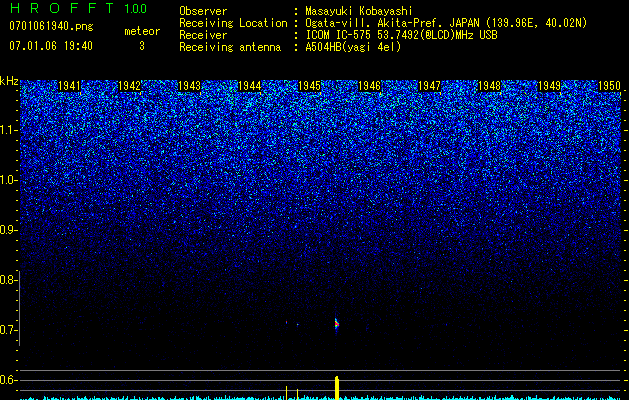Image resolution: width=629 pixels, height=400 pixels.
Task: Click the small red echo dot near 1945
Action: [x=286, y=322]
